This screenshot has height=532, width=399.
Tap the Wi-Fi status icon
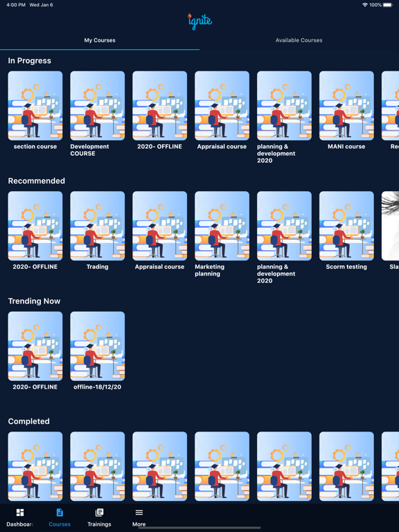(365, 5)
